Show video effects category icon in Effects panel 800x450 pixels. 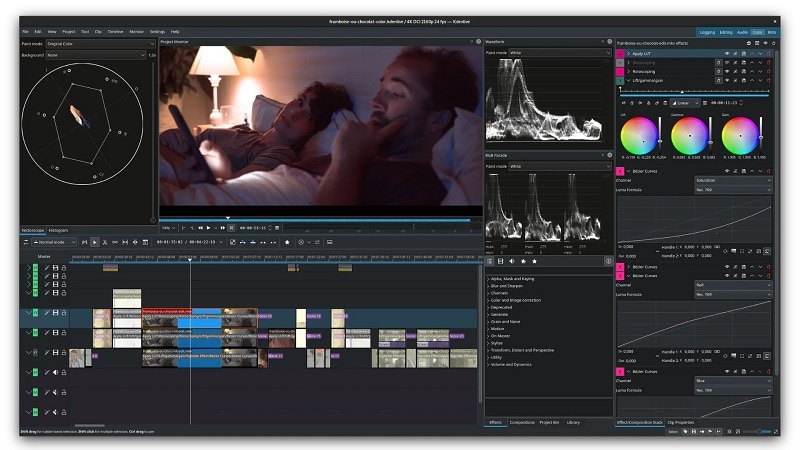point(501,261)
